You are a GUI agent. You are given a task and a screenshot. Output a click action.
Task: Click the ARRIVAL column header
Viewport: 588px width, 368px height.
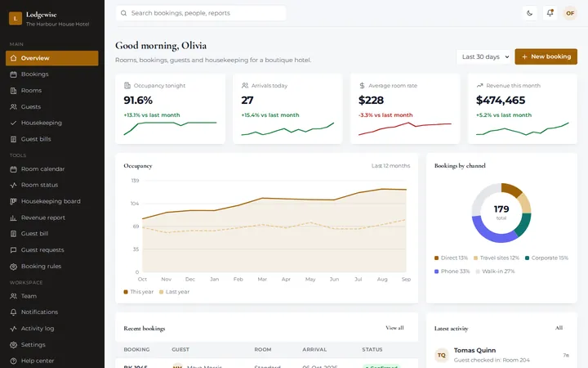314,350
